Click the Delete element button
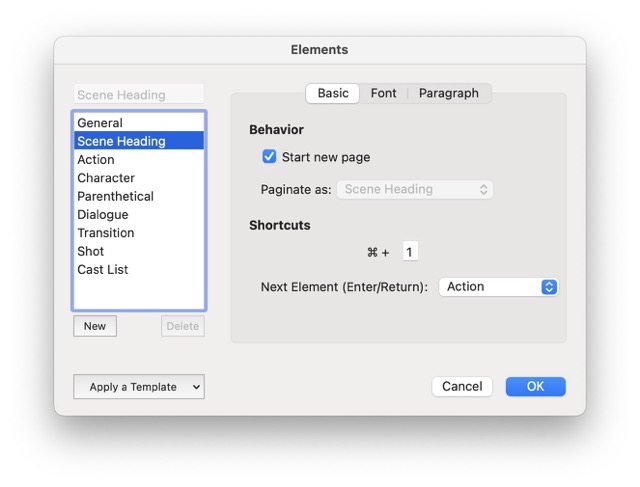Viewport: 640px width, 487px height. [x=182, y=326]
